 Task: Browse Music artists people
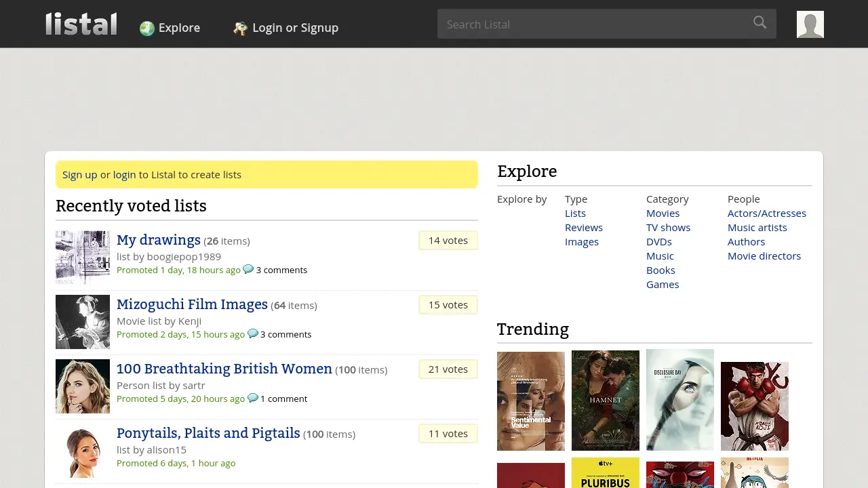coord(757,227)
